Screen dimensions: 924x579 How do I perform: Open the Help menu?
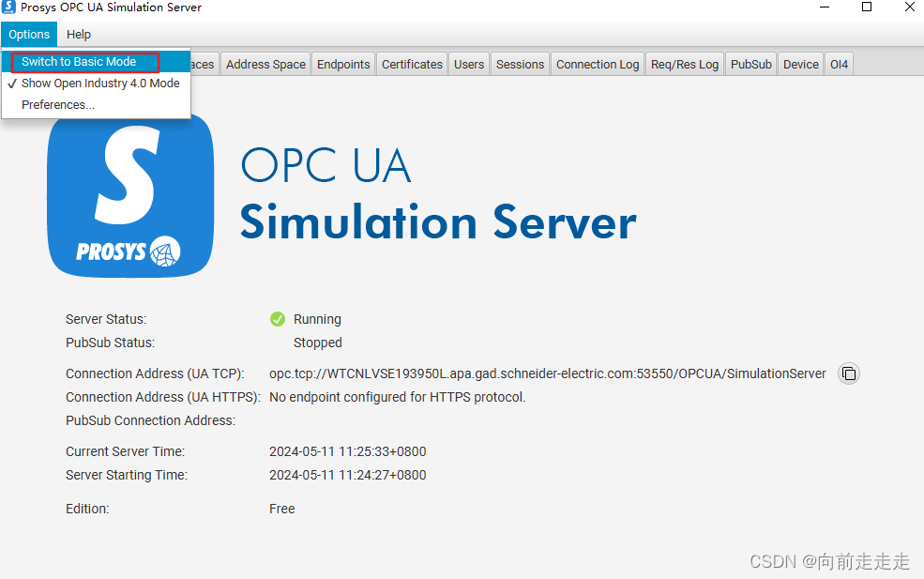(x=79, y=34)
